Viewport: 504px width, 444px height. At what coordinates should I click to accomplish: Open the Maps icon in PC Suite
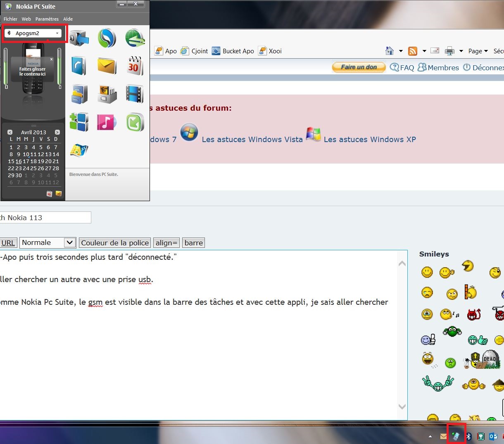(x=79, y=150)
